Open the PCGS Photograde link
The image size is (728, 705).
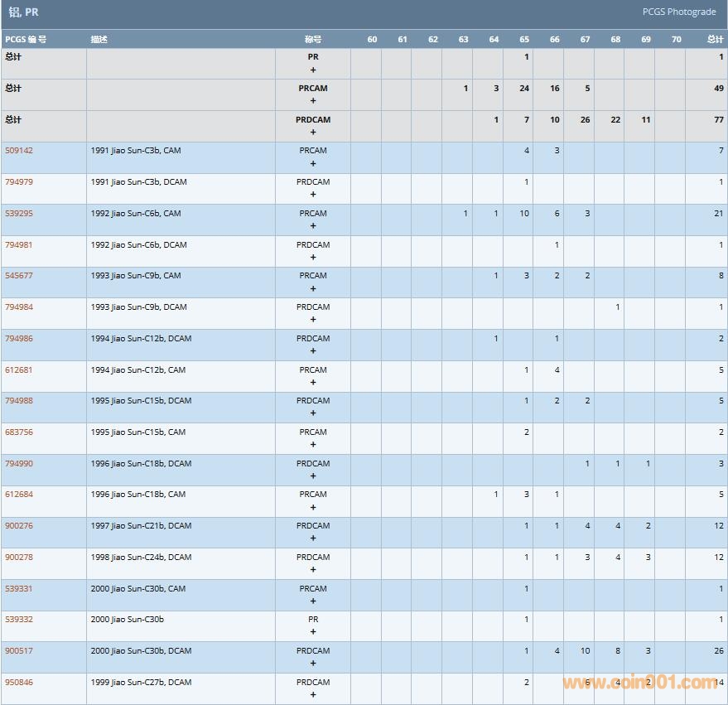tap(678, 12)
